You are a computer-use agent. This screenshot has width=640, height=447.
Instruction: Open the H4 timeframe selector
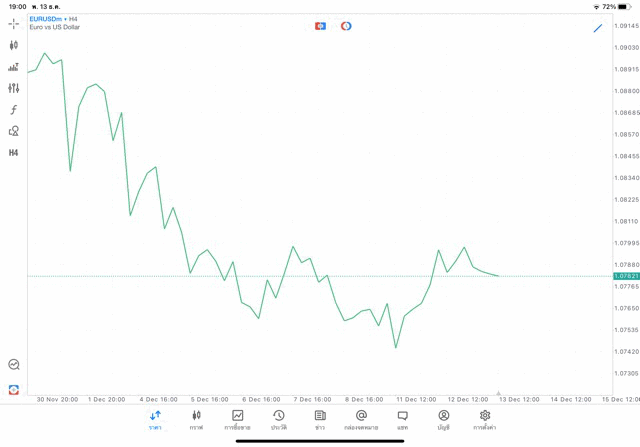pyautogui.click(x=13, y=153)
